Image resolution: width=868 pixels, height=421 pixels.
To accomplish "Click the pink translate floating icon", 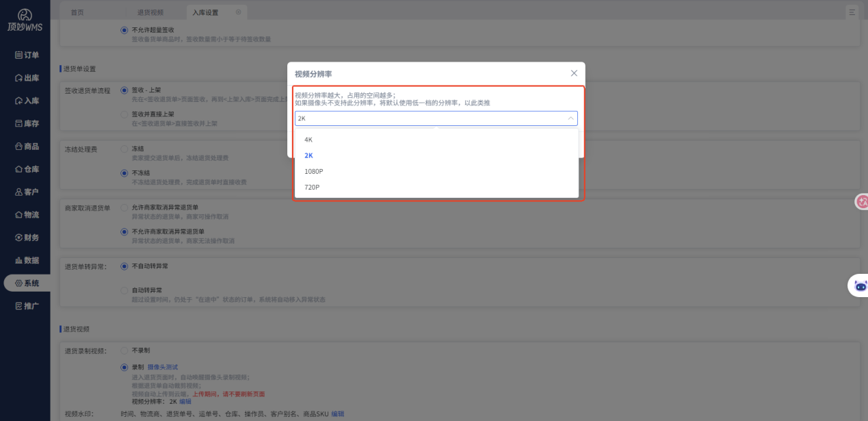I will coord(862,202).
